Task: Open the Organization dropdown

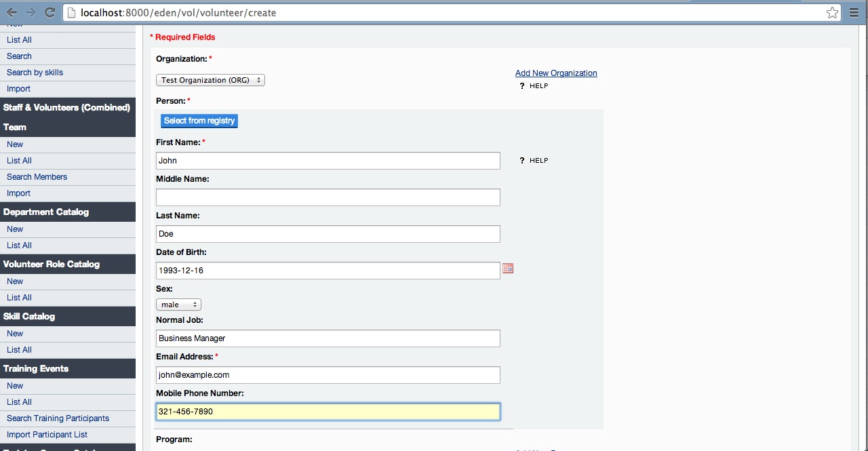Action: 210,80
